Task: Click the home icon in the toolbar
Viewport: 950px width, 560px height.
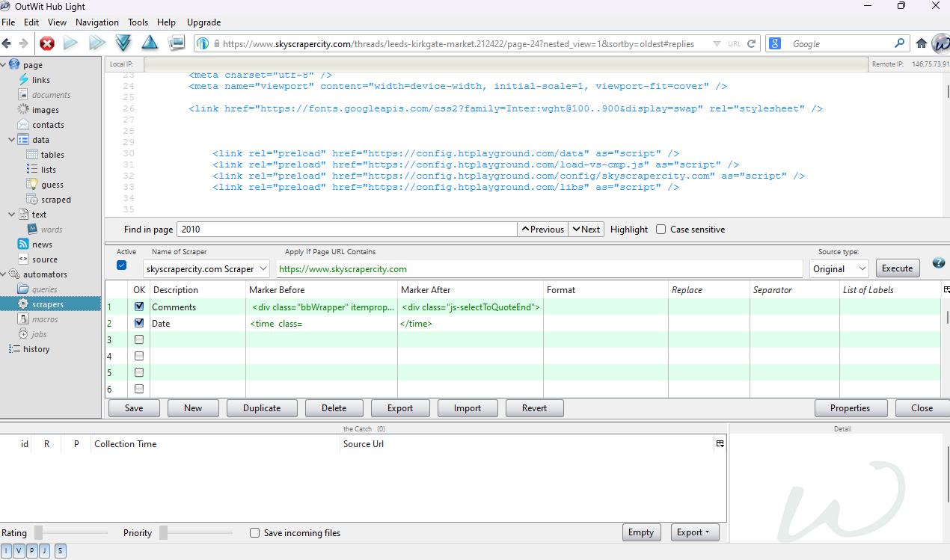Action: tap(922, 43)
